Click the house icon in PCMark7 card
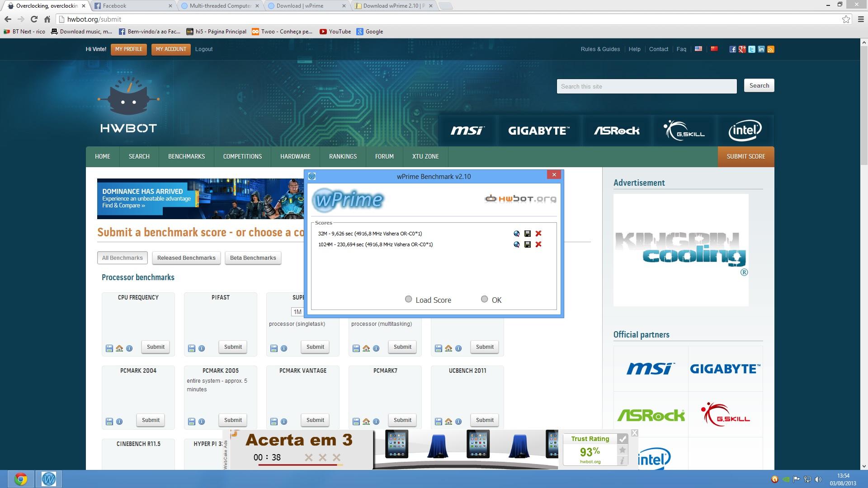 tap(366, 422)
